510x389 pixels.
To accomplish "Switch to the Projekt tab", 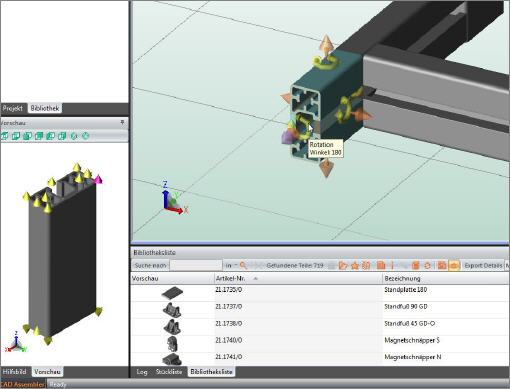I will click(12, 108).
